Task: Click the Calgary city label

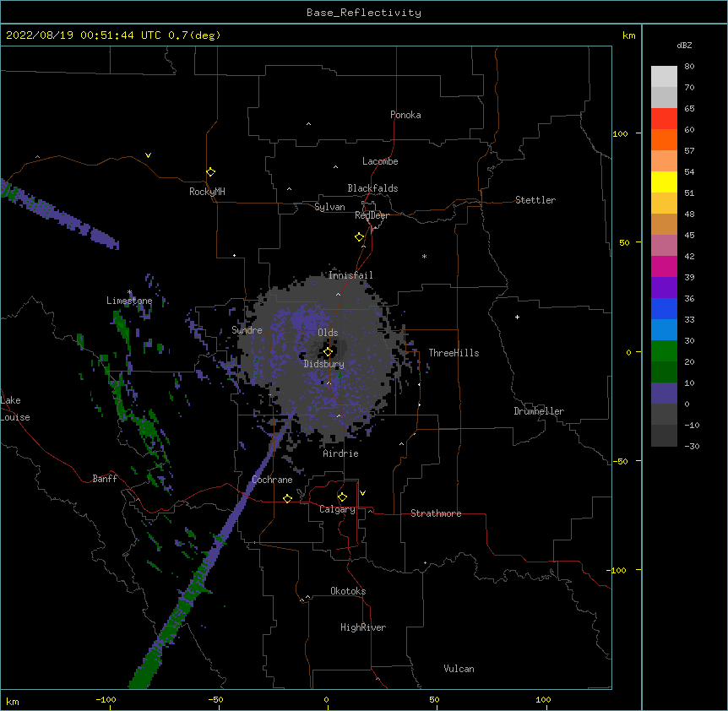Action: tap(337, 509)
